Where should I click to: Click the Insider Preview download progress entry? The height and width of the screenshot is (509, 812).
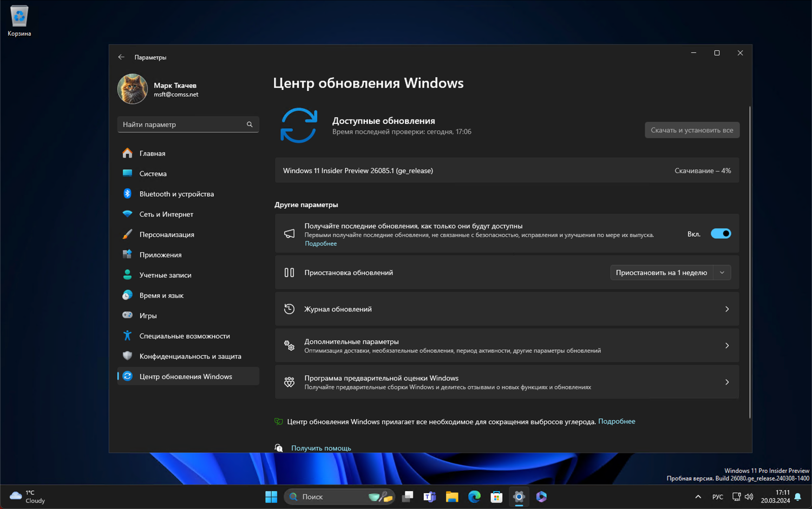[507, 170]
